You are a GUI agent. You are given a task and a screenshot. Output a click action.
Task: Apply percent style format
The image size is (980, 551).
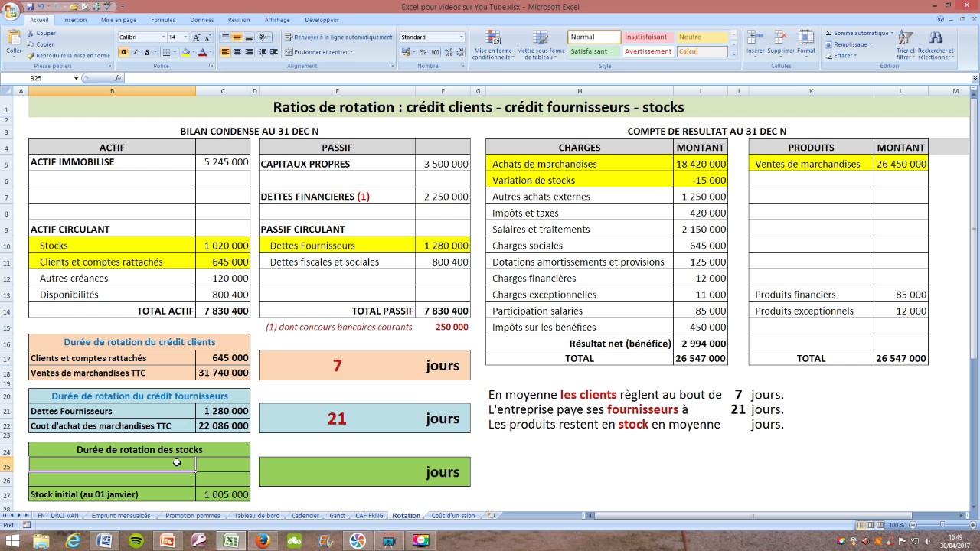point(423,52)
